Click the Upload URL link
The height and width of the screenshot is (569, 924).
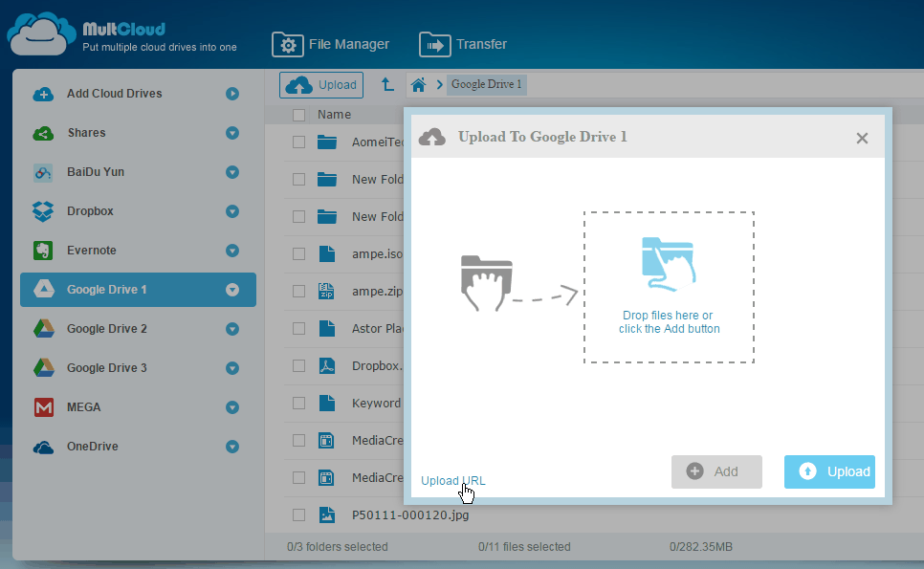click(x=453, y=481)
